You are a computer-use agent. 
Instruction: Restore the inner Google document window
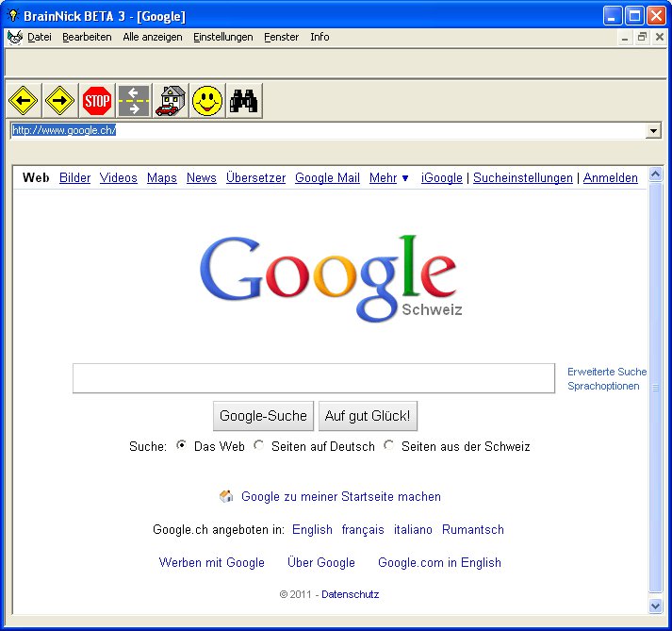click(642, 38)
